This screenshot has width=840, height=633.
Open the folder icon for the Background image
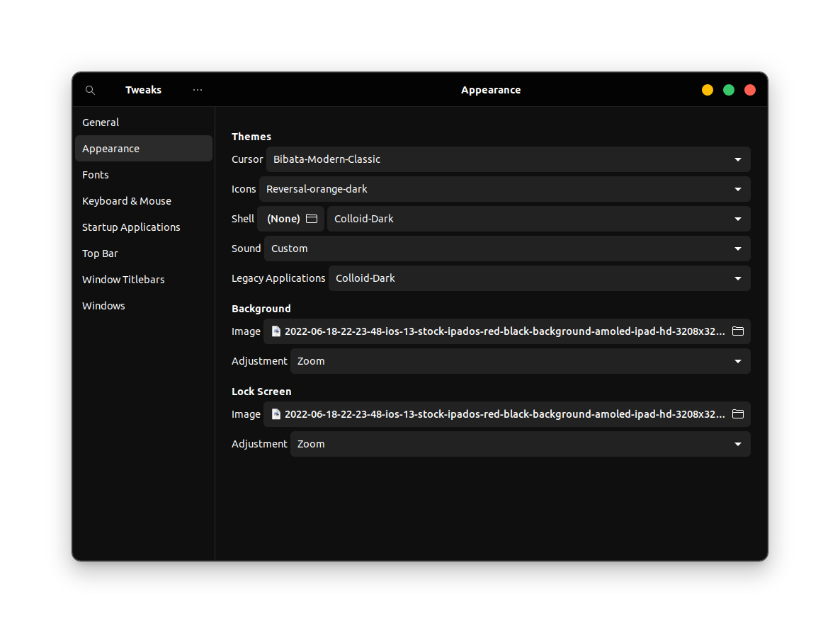click(x=737, y=331)
